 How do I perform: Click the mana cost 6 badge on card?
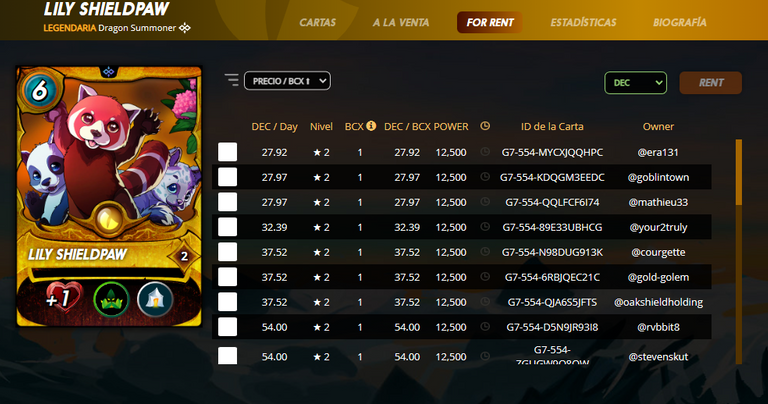(x=39, y=90)
